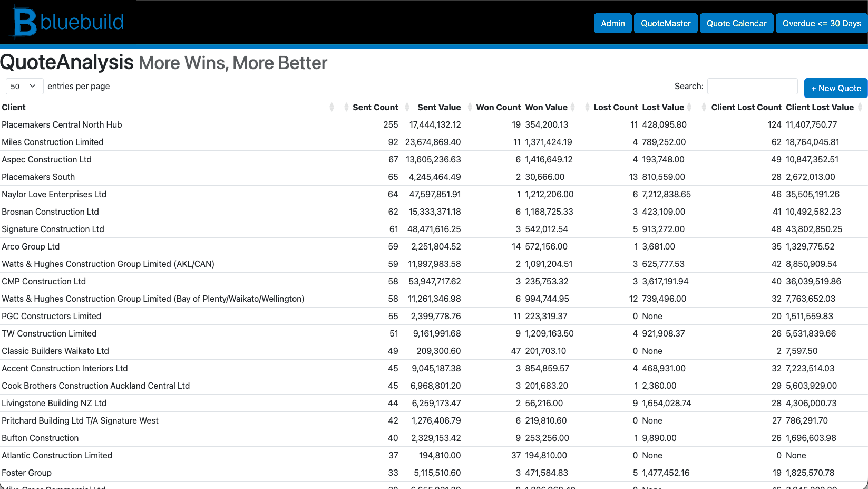868x489 pixels.
Task: Click Foster Group
Action: coord(26,473)
